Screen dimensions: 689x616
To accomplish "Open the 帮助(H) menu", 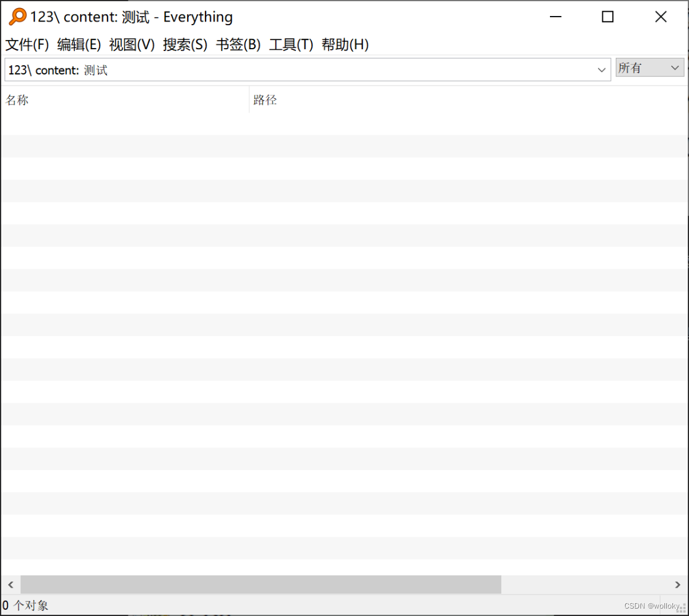I will pos(345,44).
